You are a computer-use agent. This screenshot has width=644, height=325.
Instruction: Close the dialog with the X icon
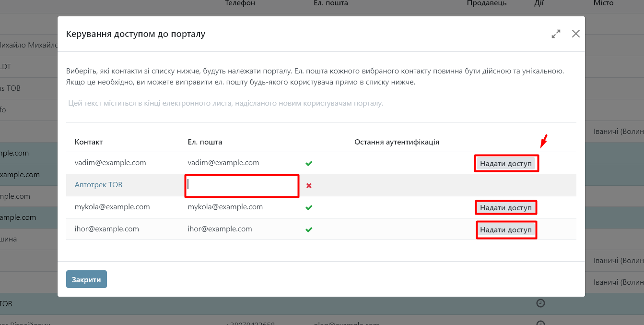(x=576, y=34)
